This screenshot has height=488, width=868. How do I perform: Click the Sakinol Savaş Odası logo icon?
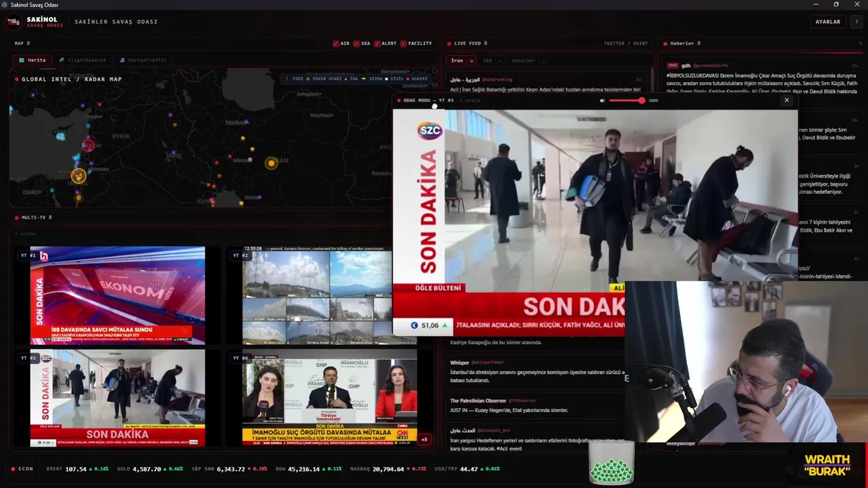[x=13, y=22]
